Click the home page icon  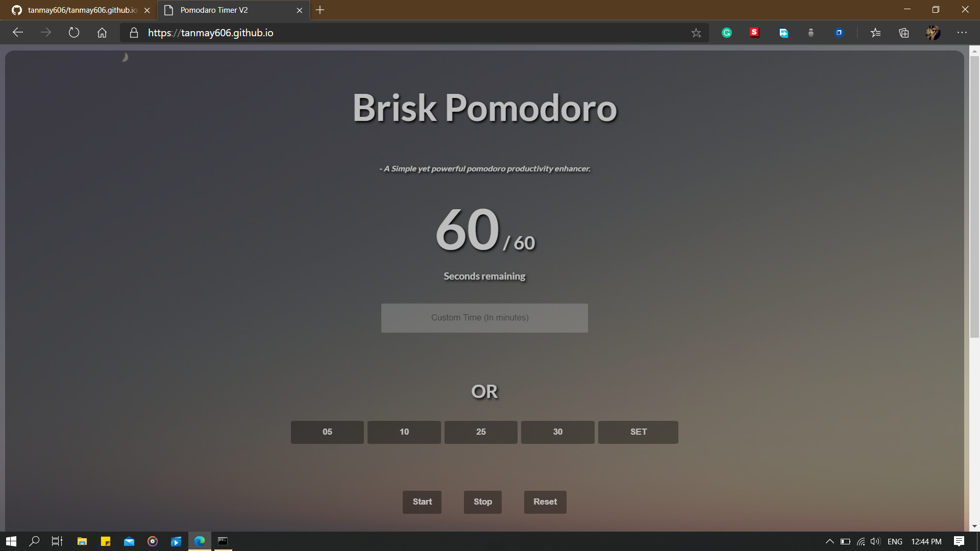pos(102,33)
